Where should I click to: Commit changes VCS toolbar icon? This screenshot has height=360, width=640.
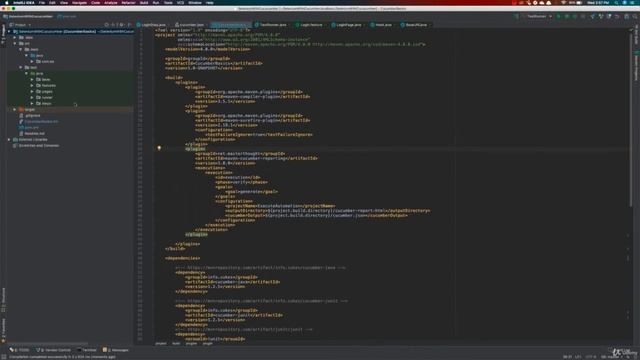[x=601, y=16]
